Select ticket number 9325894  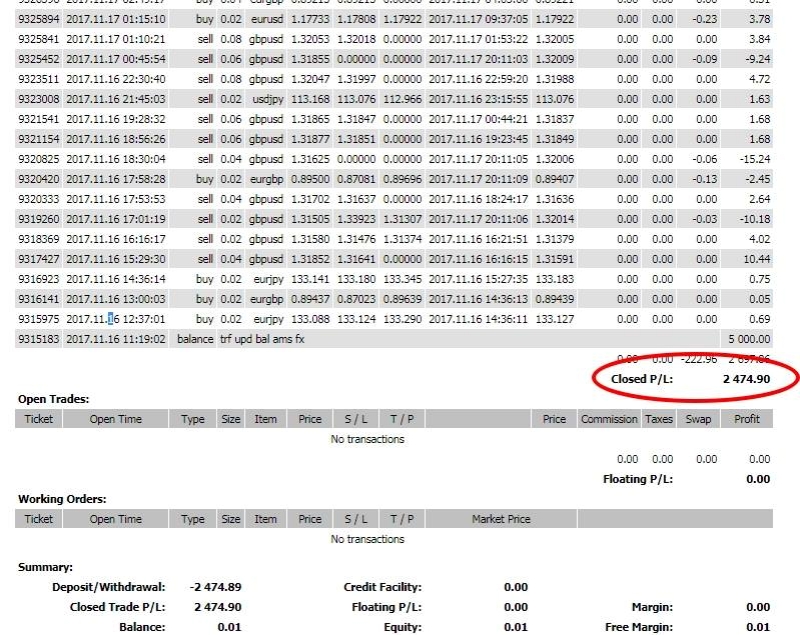click(39, 19)
